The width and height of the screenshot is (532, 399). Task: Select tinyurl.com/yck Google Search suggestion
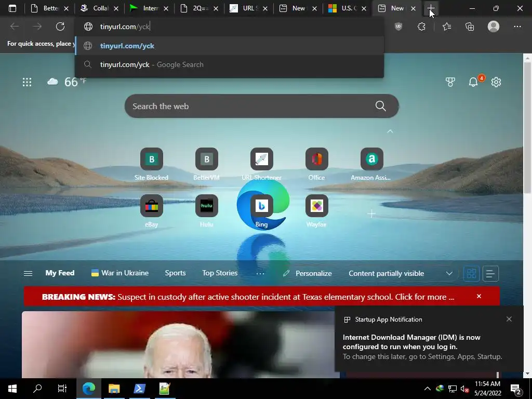229,64
